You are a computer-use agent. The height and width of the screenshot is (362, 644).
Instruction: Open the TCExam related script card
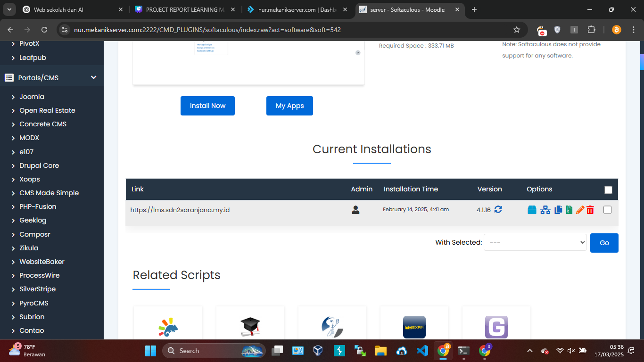414,327
